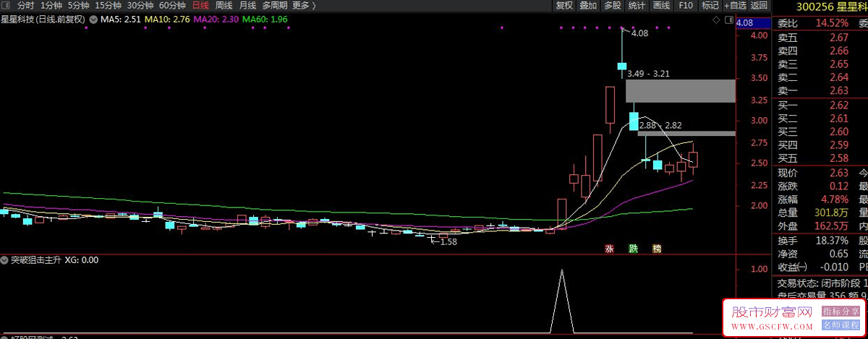868x339 pixels.
Task: Click the 2.88 - 2.82 gap label
Action: [660, 126]
